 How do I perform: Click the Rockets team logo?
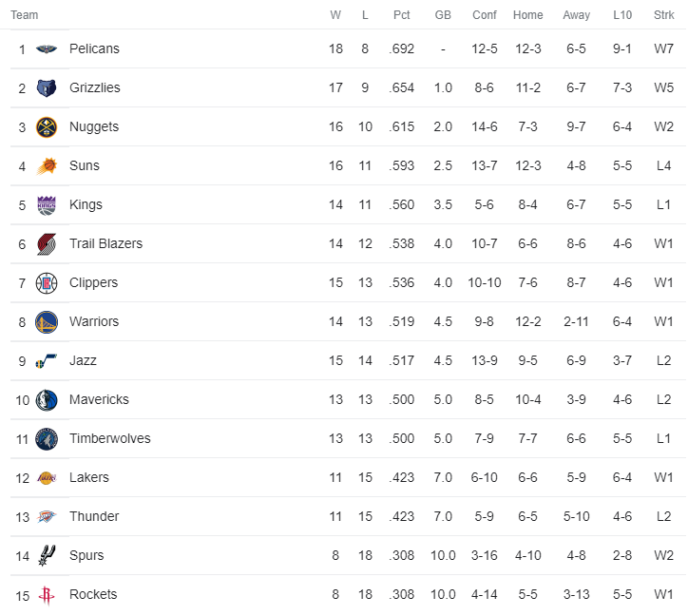coord(46,595)
